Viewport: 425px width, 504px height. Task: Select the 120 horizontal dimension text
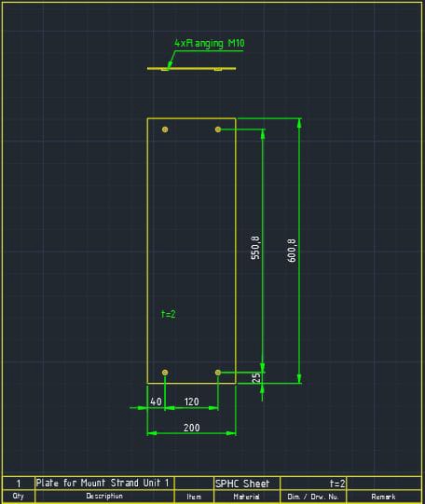point(192,402)
